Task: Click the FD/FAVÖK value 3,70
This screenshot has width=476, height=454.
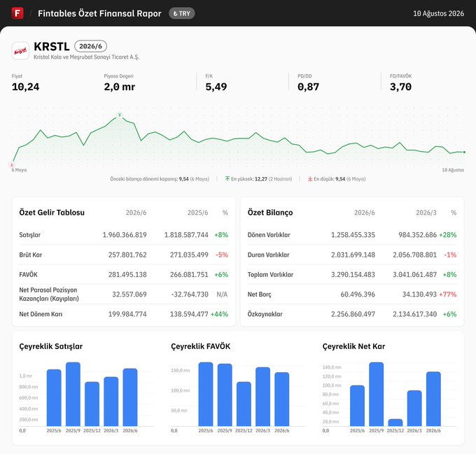Action: click(400, 87)
